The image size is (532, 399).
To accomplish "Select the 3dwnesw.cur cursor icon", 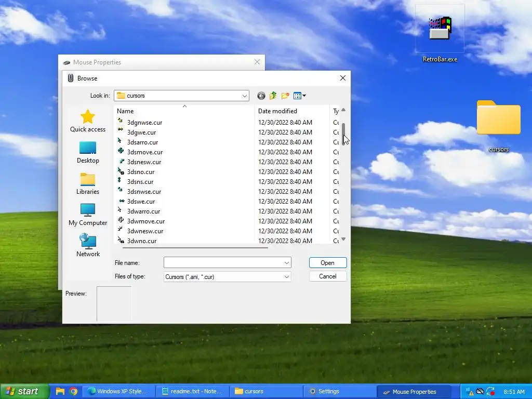I will (120, 229).
